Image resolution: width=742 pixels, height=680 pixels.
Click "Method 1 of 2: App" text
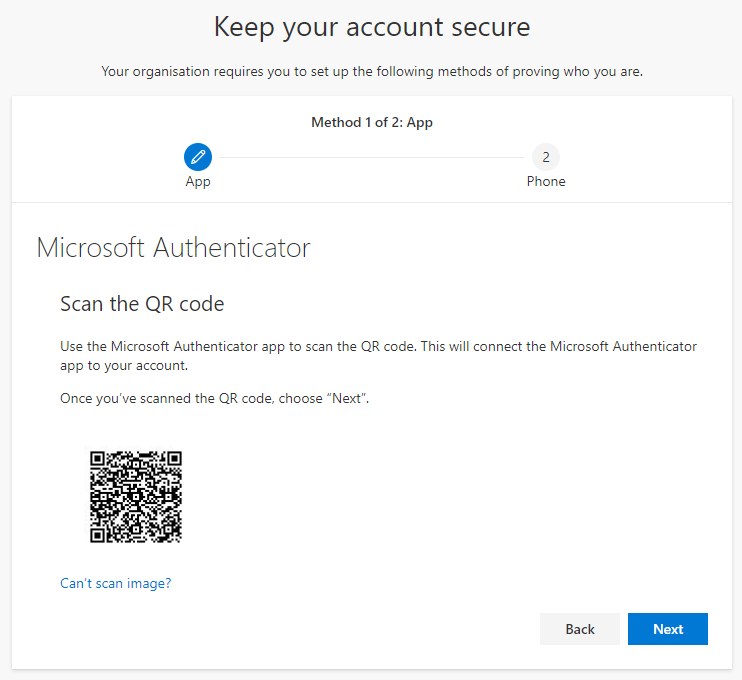(372, 123)
